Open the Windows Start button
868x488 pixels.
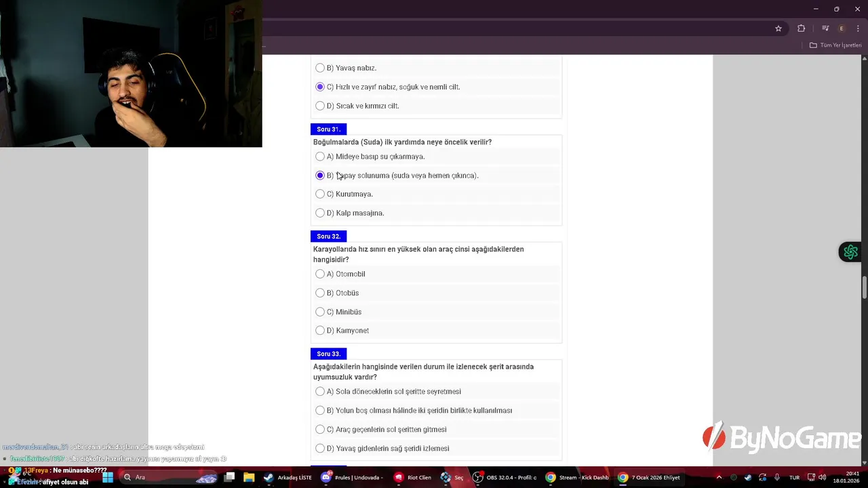(x=108, y=477)
